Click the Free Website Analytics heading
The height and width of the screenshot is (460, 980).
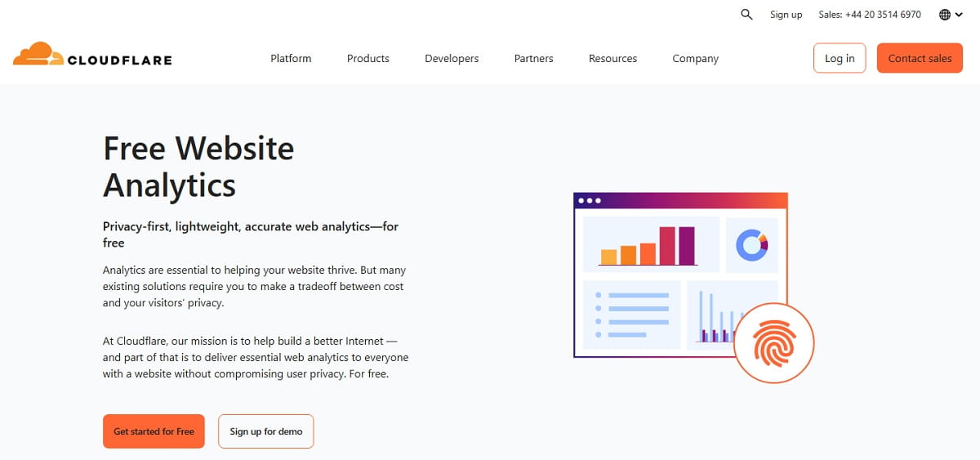point(198,167)
